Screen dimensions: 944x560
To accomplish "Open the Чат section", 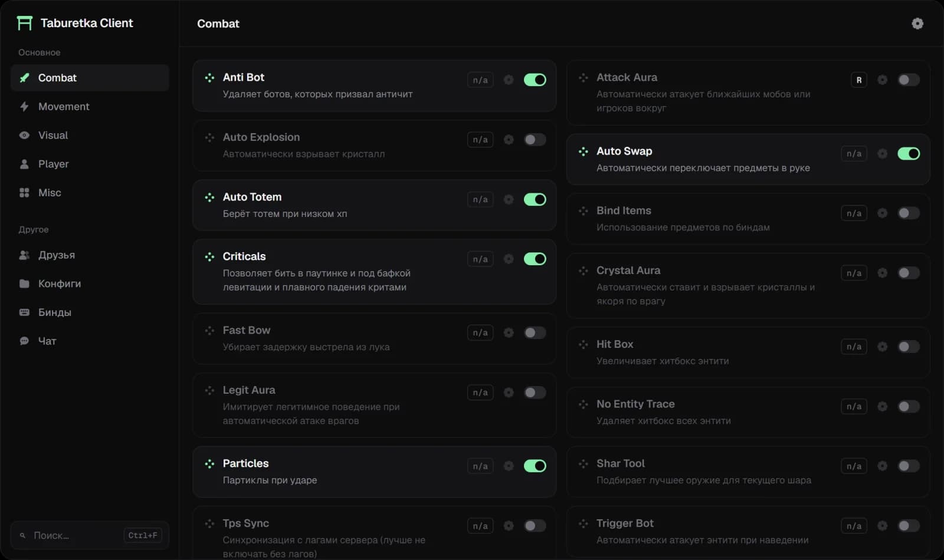I will tap(90, 341).
